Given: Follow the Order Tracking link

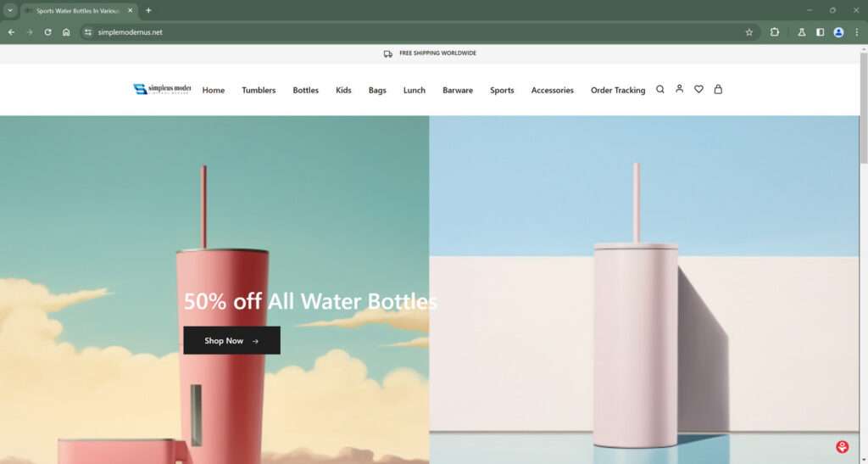Looking at the screenshot, I should click(618, 90).
